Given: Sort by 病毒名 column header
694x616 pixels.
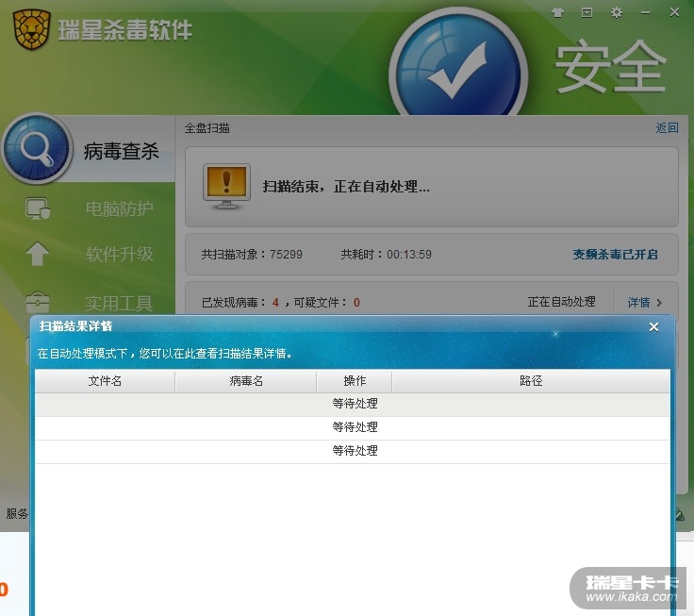Looking at the screenshot, I should point(246,381).
